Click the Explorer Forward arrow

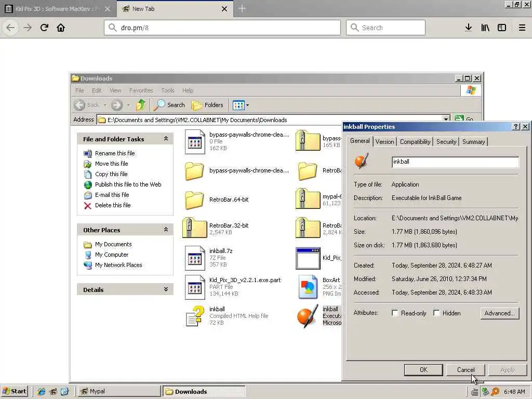[x=117, y=105]
